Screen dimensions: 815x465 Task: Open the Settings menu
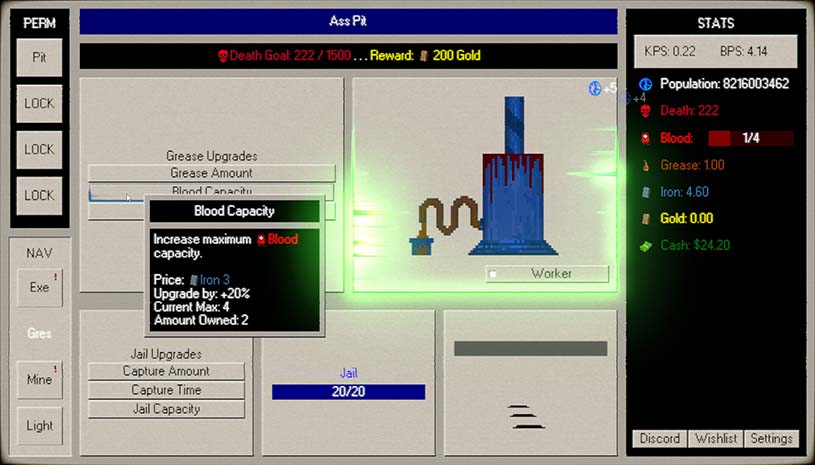(771, 439)
